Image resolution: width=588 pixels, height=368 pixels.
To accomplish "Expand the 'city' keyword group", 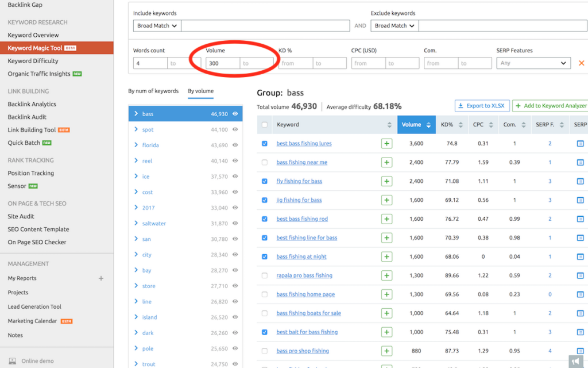I will coord(136,255).
